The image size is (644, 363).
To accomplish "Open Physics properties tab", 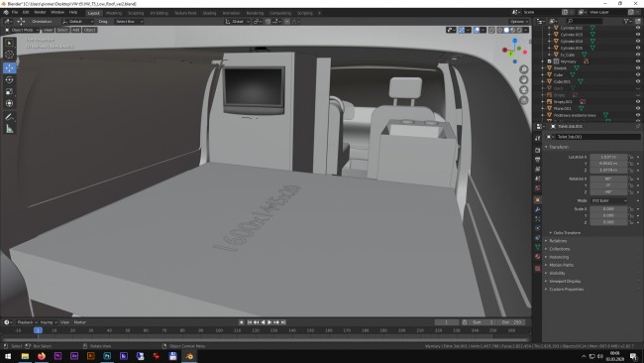I will pyautogui.click(x=538, y=228).
